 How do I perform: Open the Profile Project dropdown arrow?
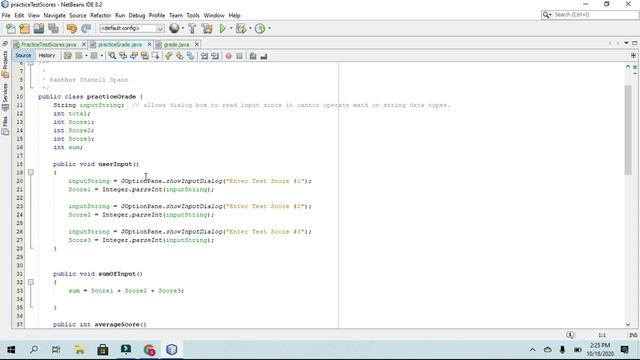(x=269, y=29)
